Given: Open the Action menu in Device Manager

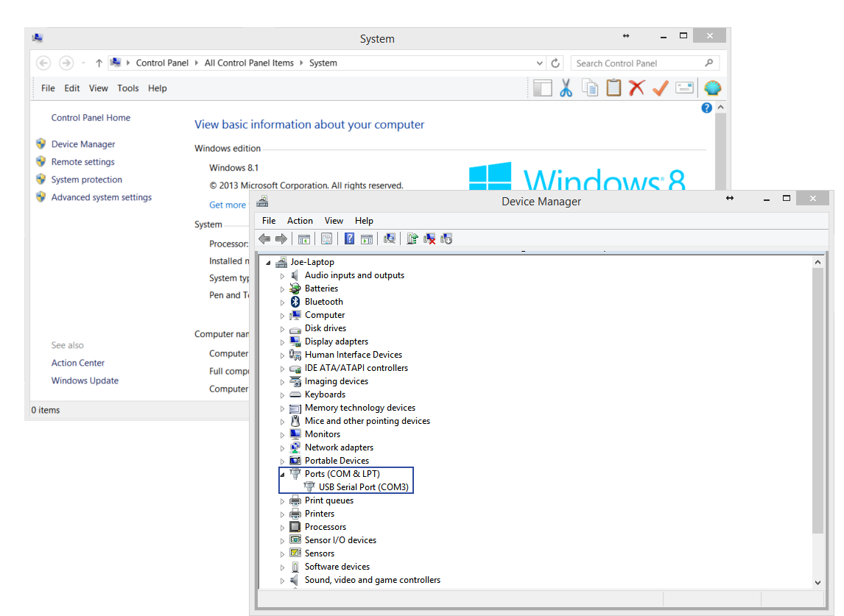Looking at the screenshot, I should point(300,220).
